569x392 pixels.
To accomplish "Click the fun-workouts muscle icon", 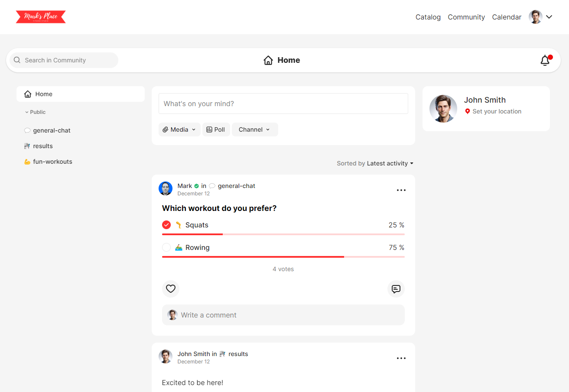I will 27,162.
